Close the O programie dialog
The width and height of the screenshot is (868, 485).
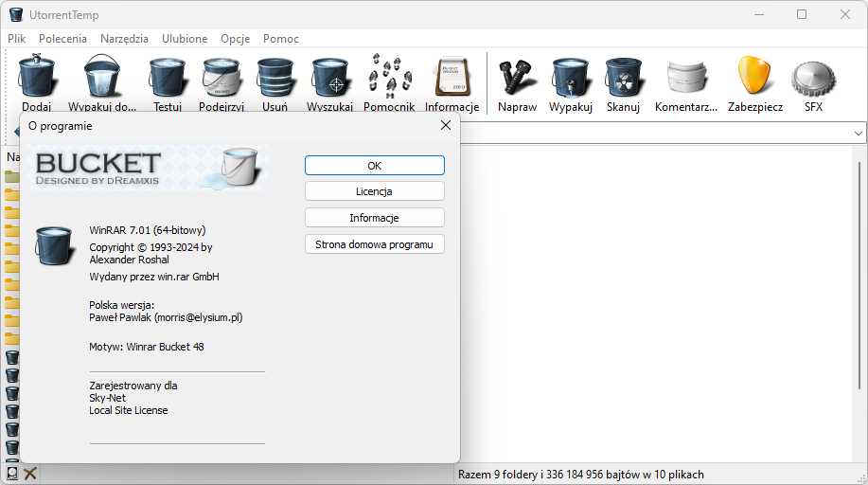446,125
